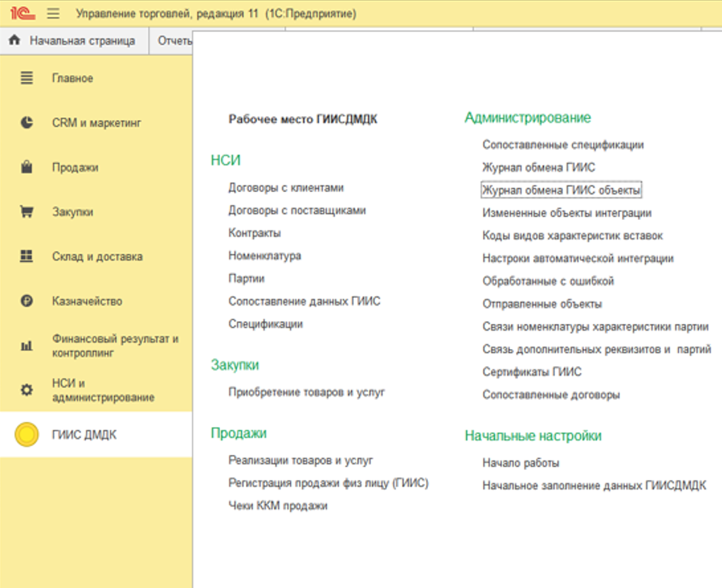Screen dimensions: 722x588
Task: Open the Склад и доставка grid icon
Action: (x=26, y=257)
